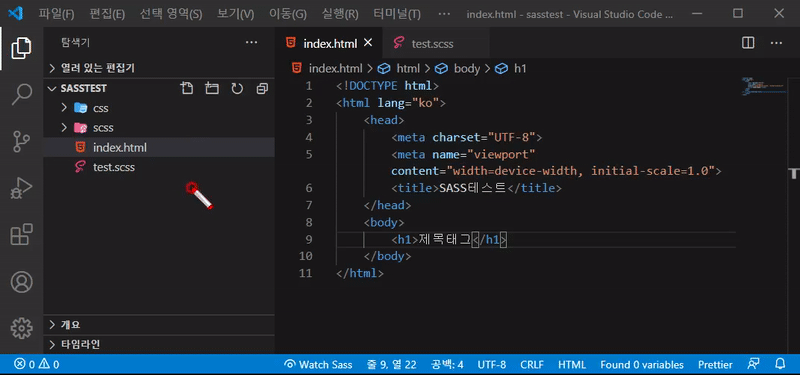Image resolution: width=800 pixels, height=375 pixels.
Task: Change indentation via 공백: 4
Action: [447, 364]
